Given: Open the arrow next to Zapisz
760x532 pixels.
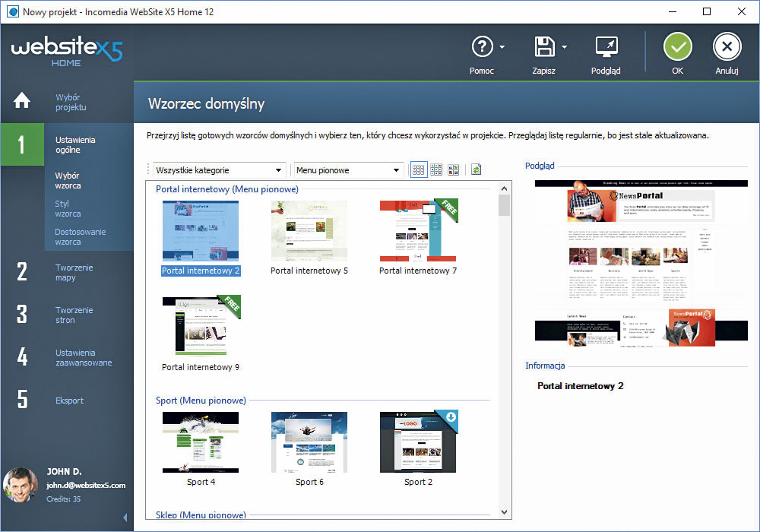Looking at the screenshot, I should [x=565, y=48].
